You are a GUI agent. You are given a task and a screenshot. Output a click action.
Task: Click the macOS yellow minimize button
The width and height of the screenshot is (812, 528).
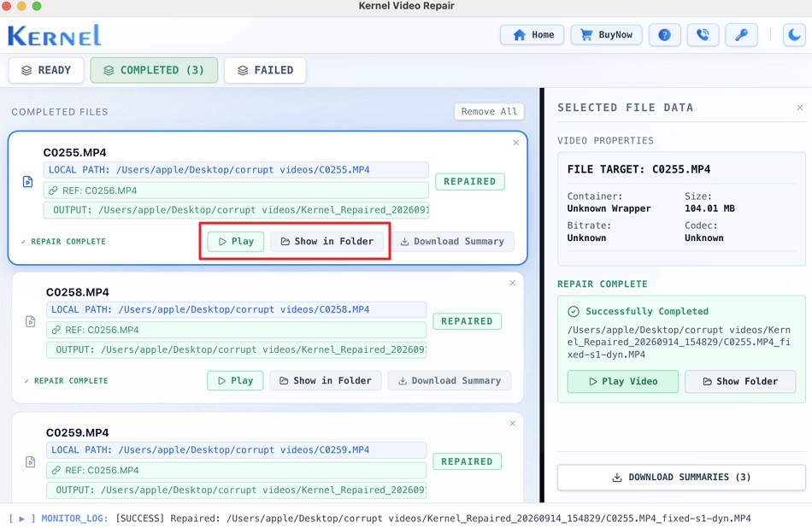(21, 6)
